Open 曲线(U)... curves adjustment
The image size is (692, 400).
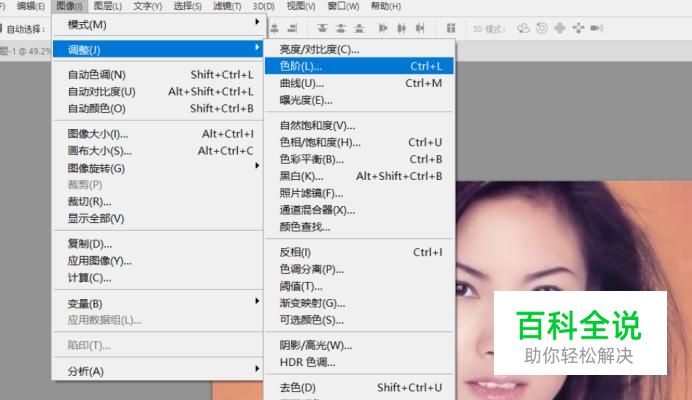(359, 83)
